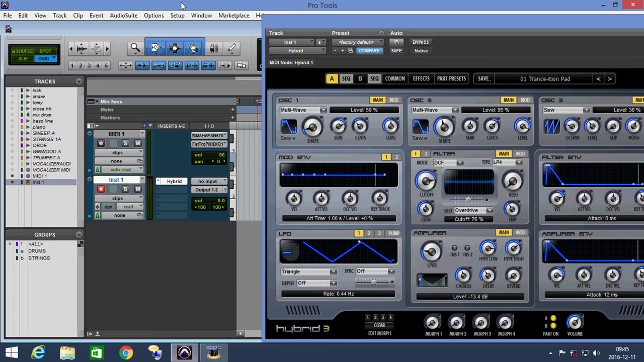Open the AudioSuite menu
This screenshot has width=644, height=362.
tap(123, 16)
